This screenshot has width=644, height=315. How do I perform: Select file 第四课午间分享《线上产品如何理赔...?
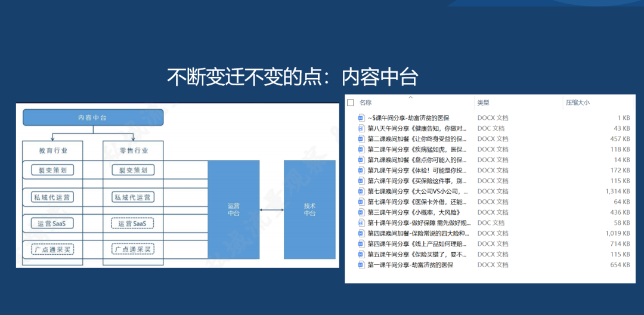[x=417, y=243]
